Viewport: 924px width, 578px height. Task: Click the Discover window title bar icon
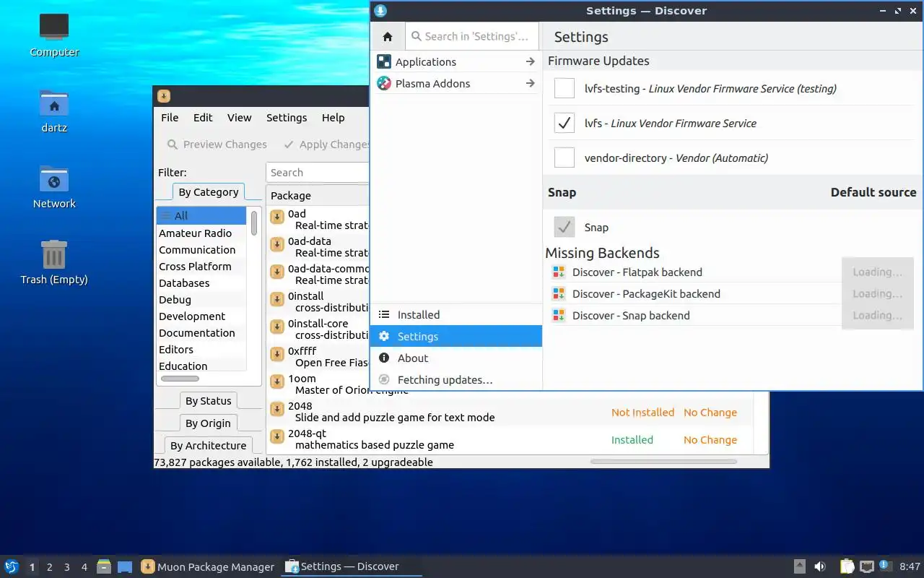pos(380,11)
